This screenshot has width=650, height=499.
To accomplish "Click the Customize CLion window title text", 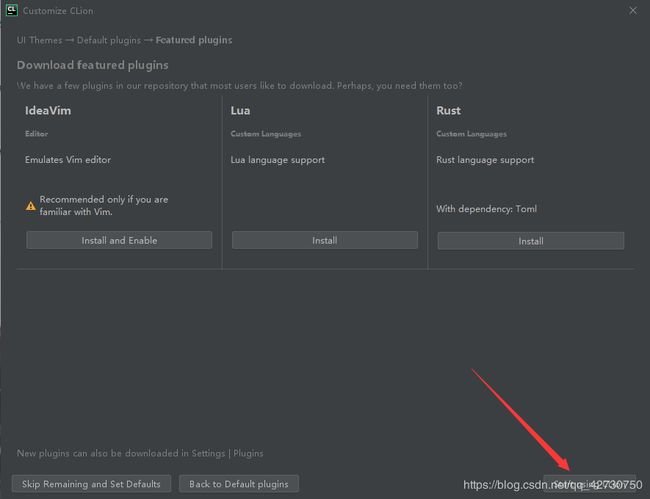I will 58,11.
